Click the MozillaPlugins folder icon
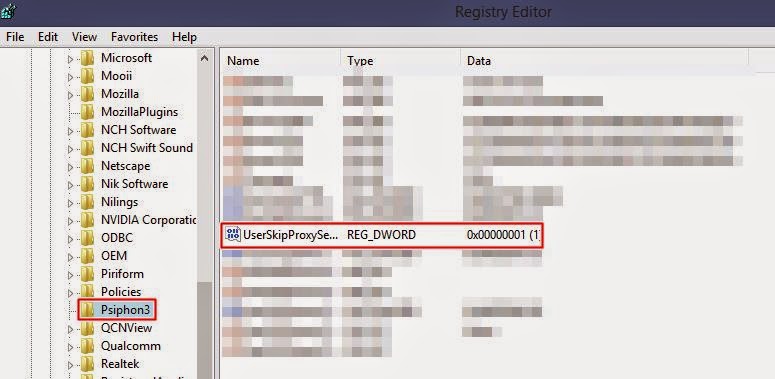The width and height of the screenshot is (775, 379). pos(87,112)
